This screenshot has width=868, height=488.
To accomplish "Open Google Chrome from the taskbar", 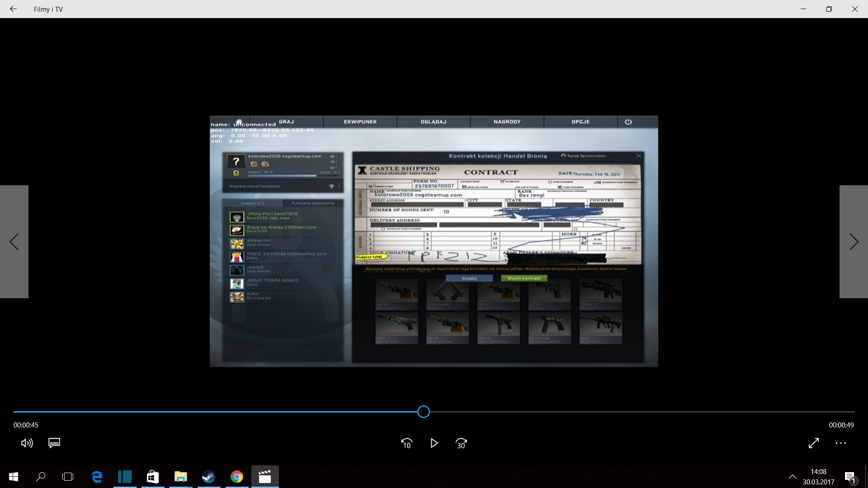I will (x=236, y=477).
